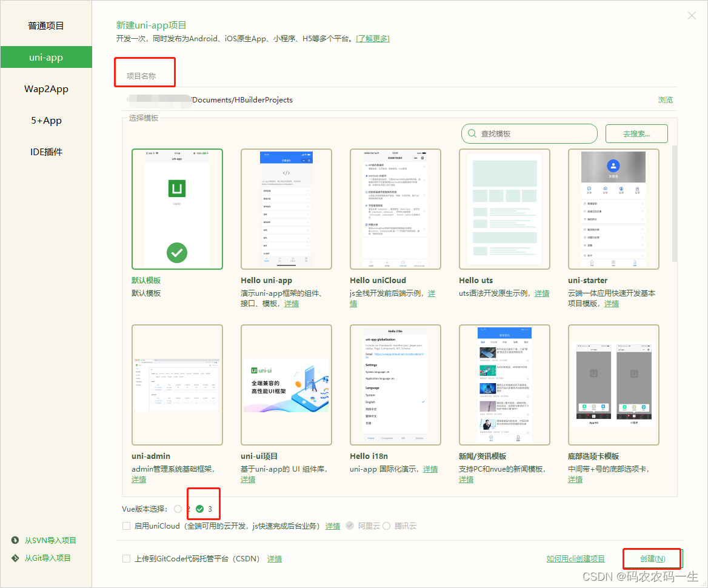This screenshot has width=708, height=588.
Task: Open 详情 link next to 启用uniCloud
Action: point(333,526)
